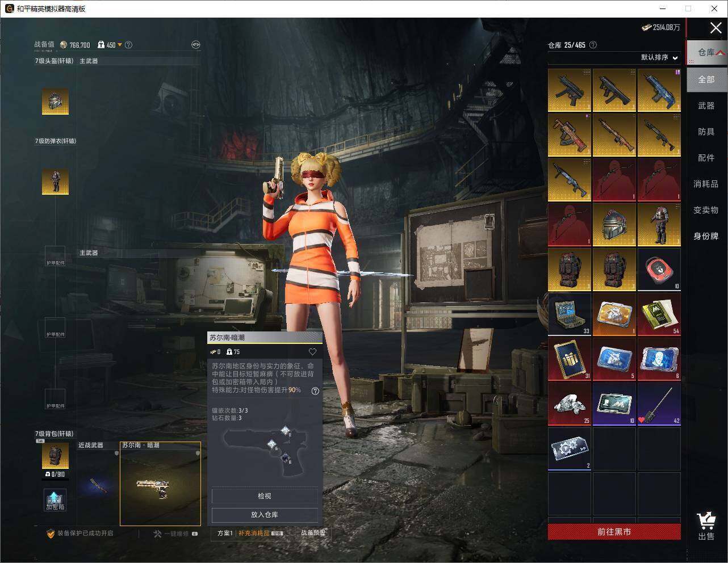Click the 检视 inspect button
The image size is (728, 563).
[x=265, y=496]
